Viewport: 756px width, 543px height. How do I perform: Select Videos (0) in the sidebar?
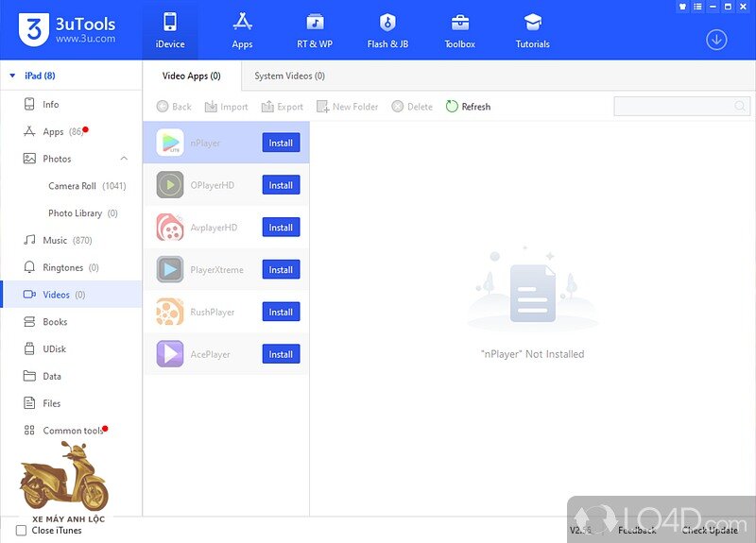[72, 295]
